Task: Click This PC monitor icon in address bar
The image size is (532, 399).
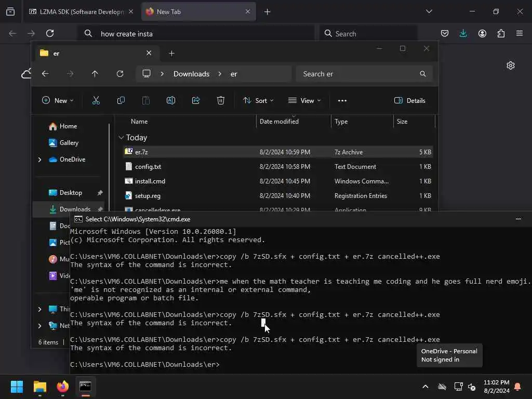Action: (x=147, y=74)
